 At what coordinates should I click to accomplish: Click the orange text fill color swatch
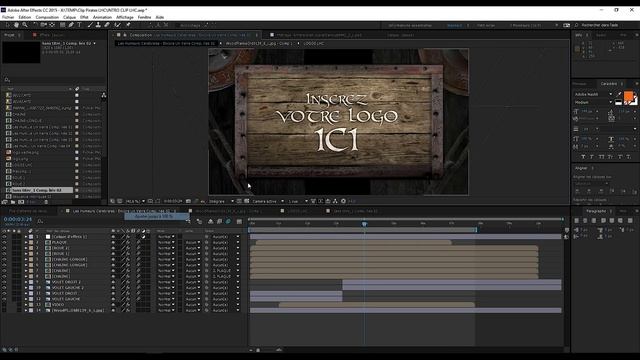click(x=628, y=97)
